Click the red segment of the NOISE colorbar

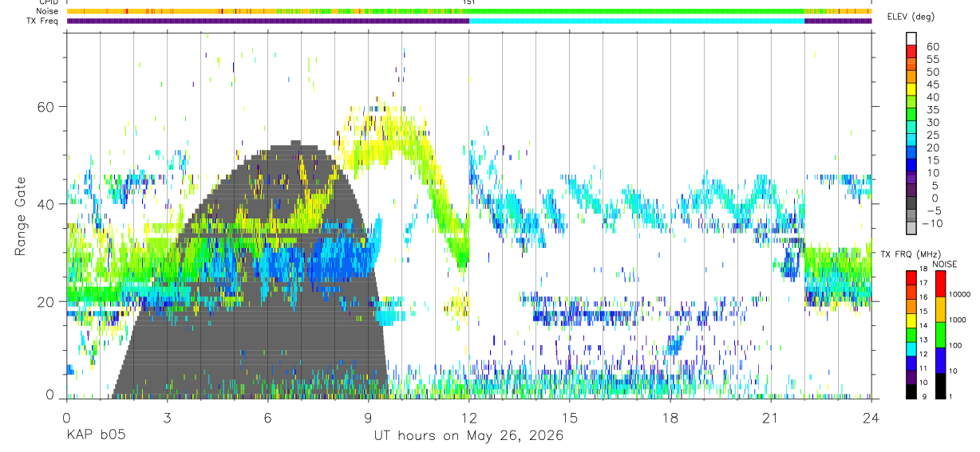click(941, 284)
